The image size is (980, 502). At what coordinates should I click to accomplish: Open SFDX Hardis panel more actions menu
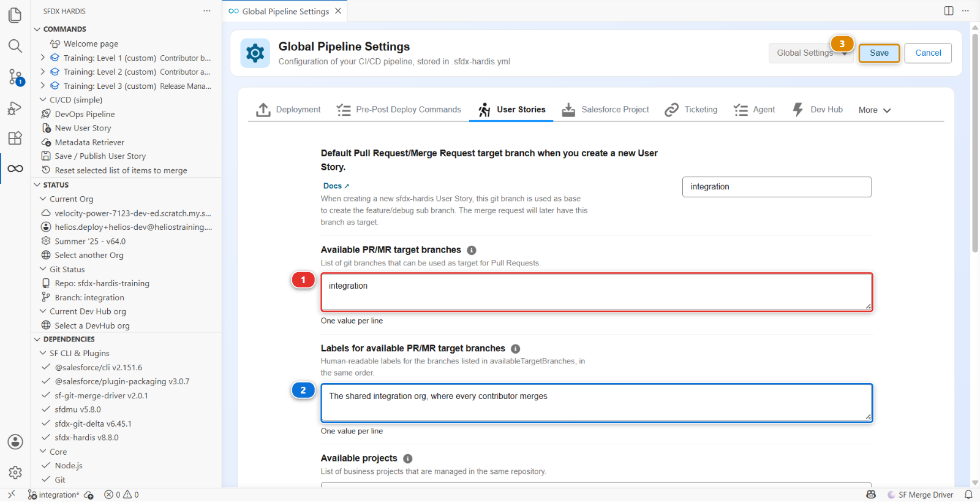pyautogui.click(x=207, y=11)
